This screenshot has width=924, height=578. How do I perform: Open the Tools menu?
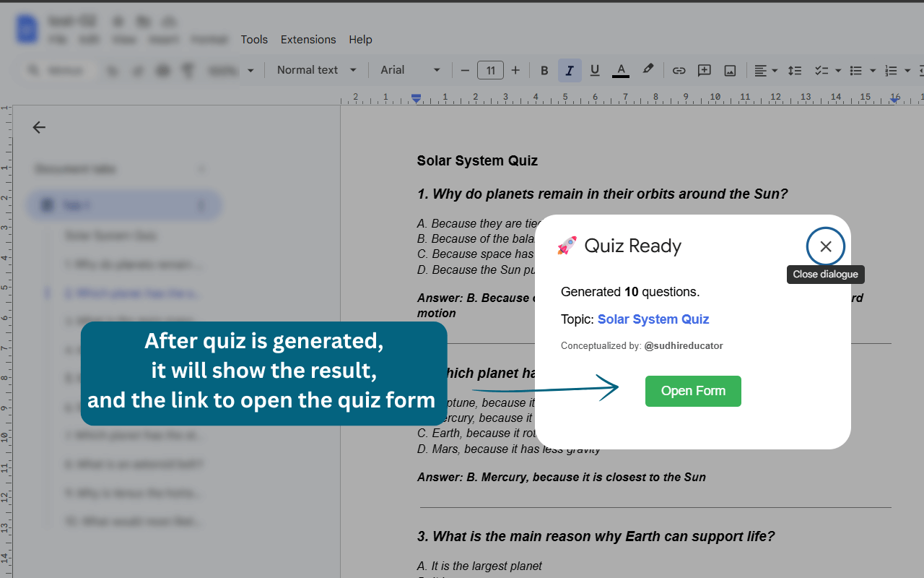[x=254, y=40]
